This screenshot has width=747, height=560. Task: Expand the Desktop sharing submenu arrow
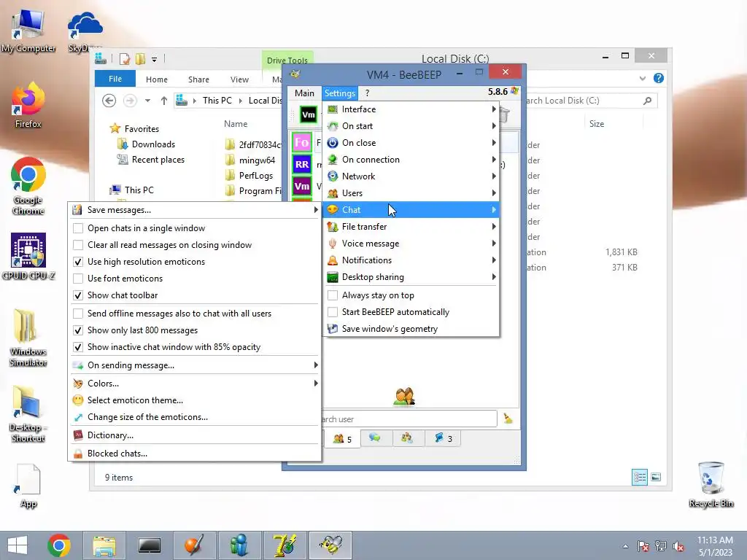pos(494,276)
